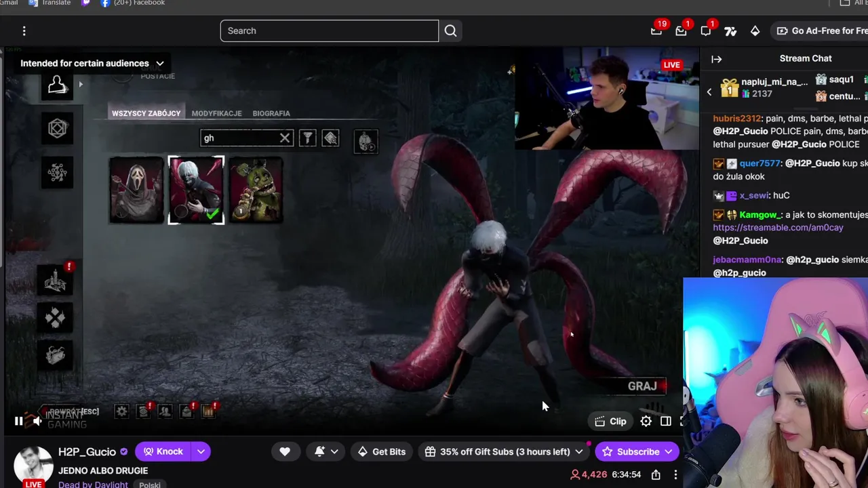This screenshot has width=868, height=488.
Task: Expand the 35% off Gift Subs dropdown
Action: pos(578,451)
